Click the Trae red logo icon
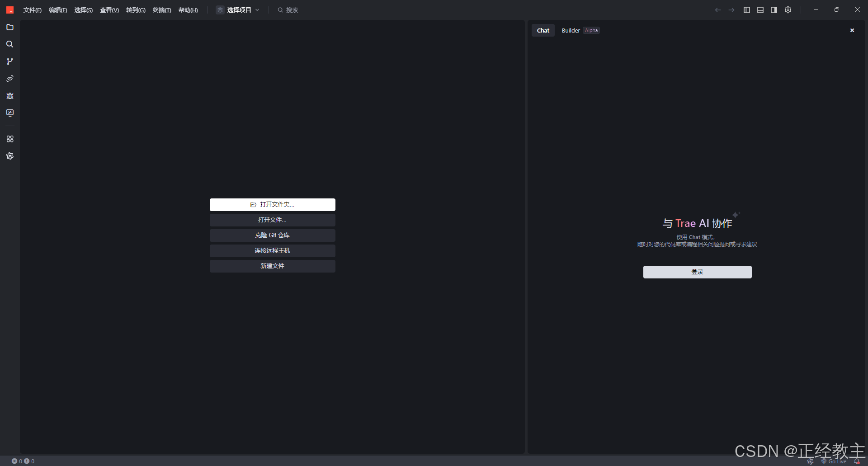Screen dimensions: 868x466 click(x=10, y=10)
